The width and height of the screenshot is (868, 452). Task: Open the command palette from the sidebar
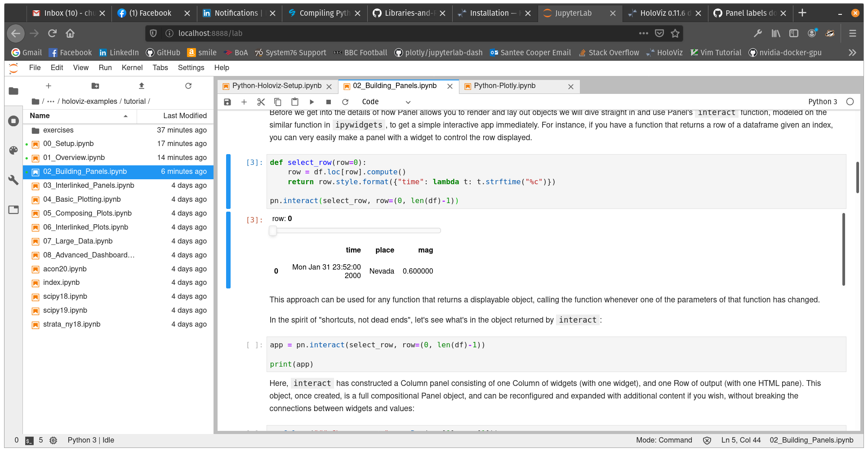[x=13, y=151]
